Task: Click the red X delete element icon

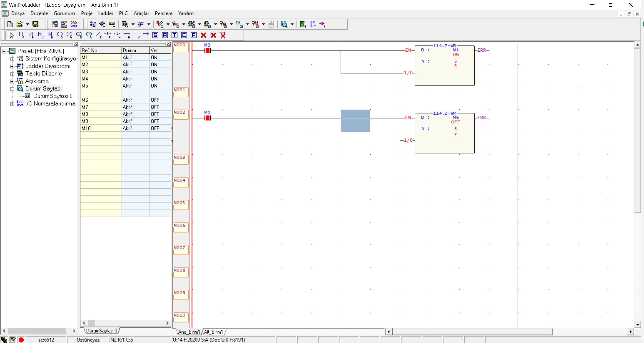Action: click(x=203, y=35)
